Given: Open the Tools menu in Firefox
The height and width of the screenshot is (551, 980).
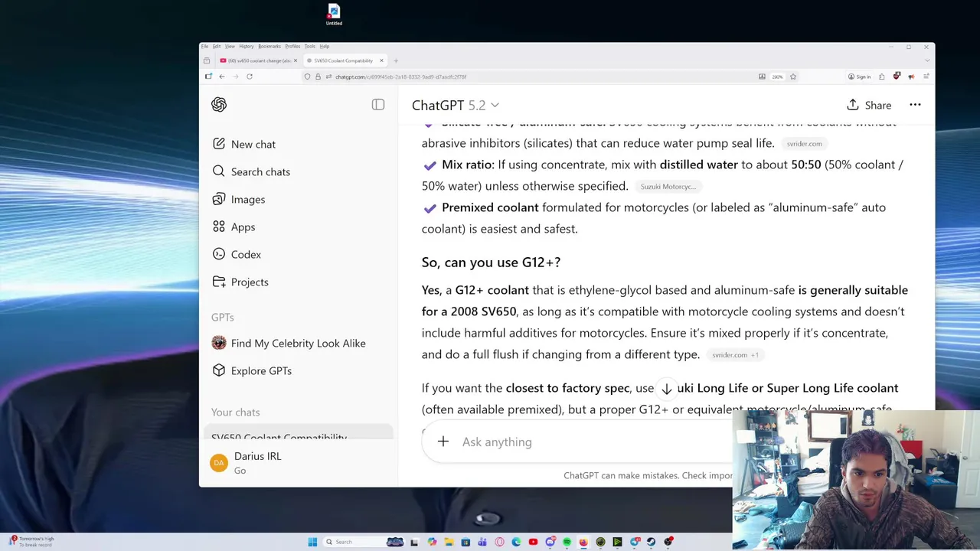Looking at the screenshot, I should tap(310, 46).
